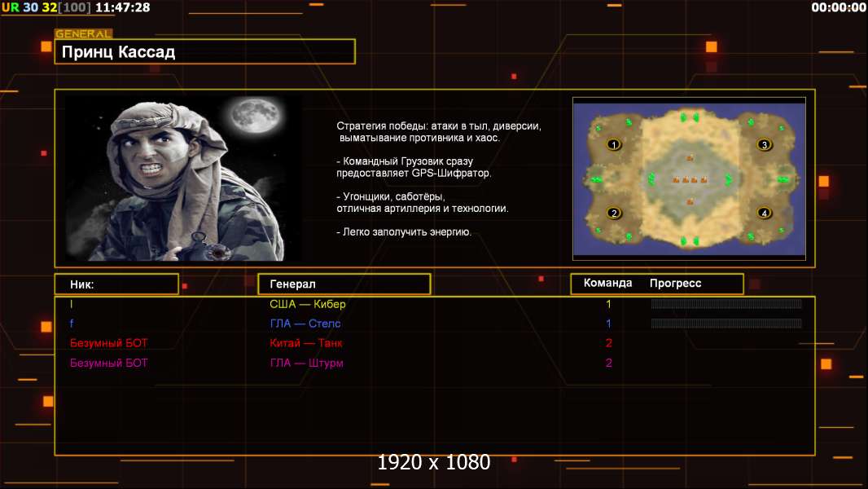Viewport: 868px width, 489px height.
Task: Click the 'Команда' column header
Action: 607,284
